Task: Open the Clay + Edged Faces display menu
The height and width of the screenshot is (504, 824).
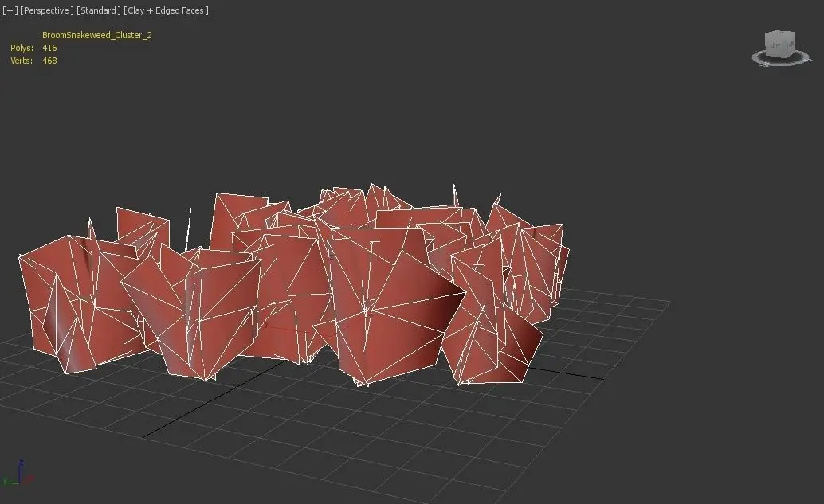Action: 166,10
